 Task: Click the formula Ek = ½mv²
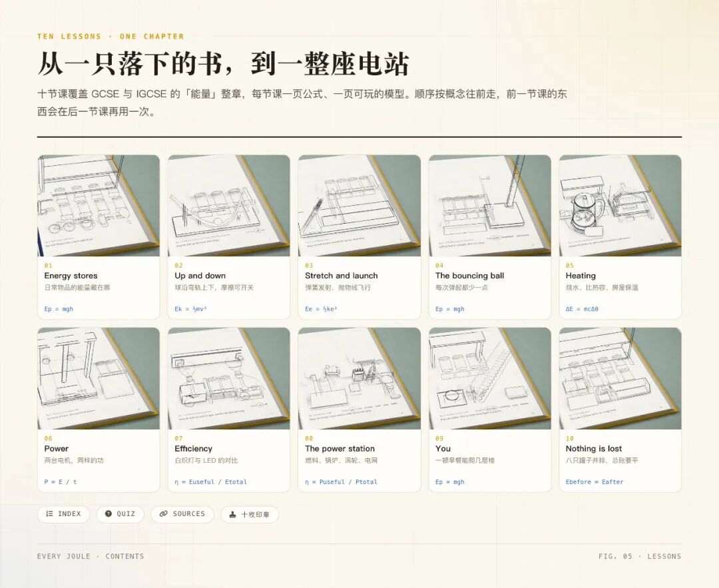[x=190, y=309]
